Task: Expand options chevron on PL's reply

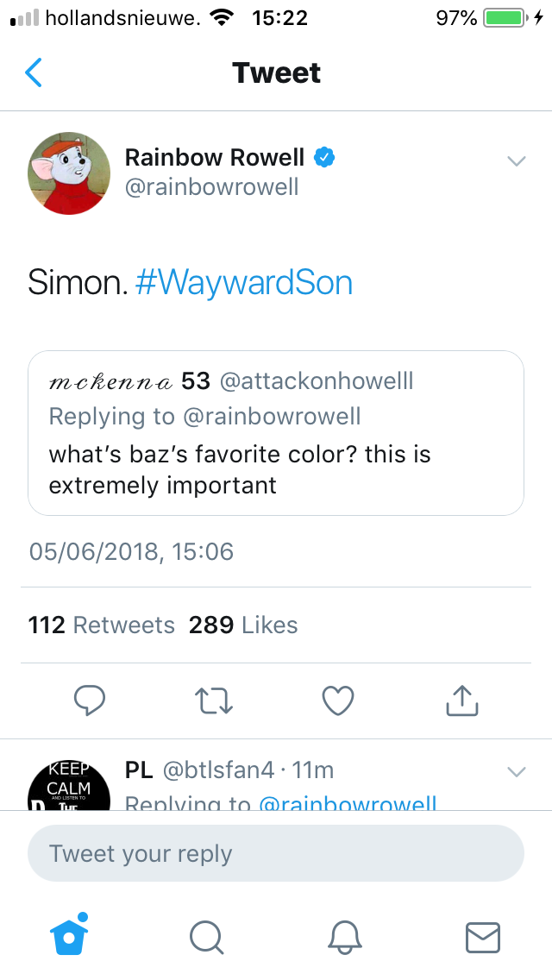Action: click(x=516, y=772)
